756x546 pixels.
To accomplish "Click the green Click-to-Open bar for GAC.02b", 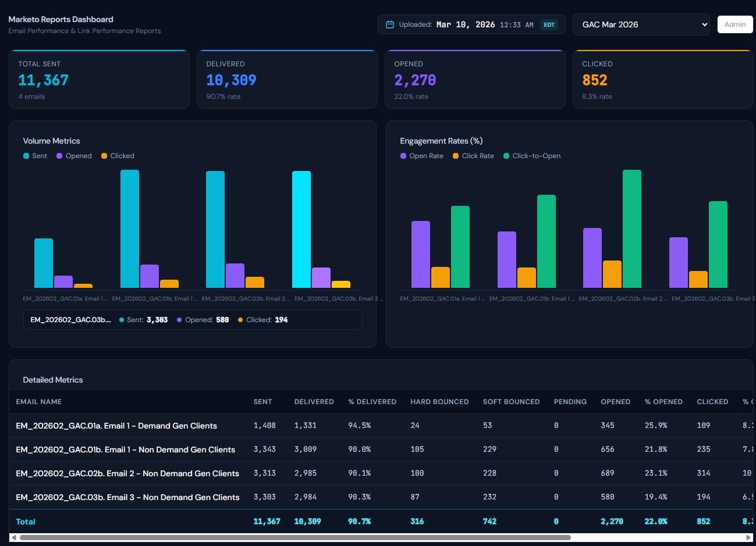I will [632, 229].
